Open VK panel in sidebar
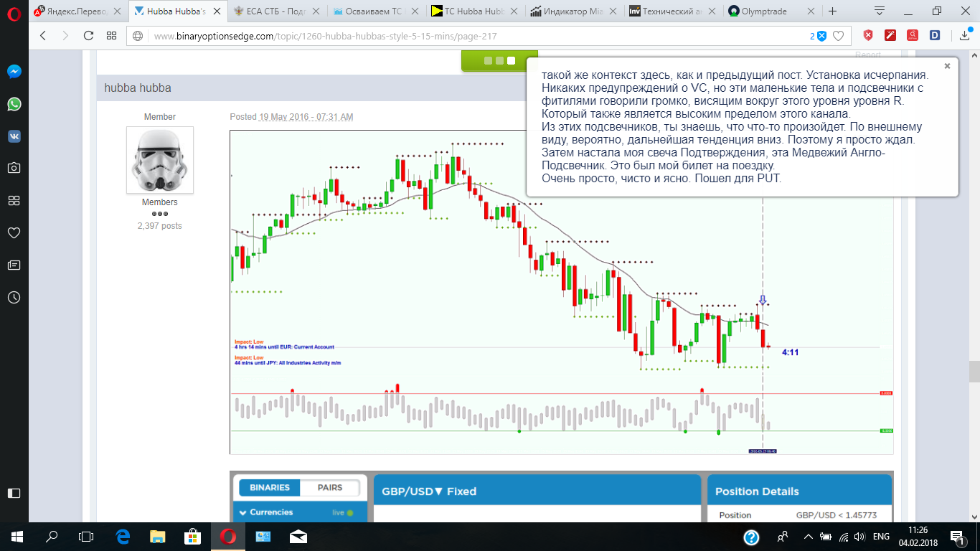980x551 pixels. coord(14,136)
